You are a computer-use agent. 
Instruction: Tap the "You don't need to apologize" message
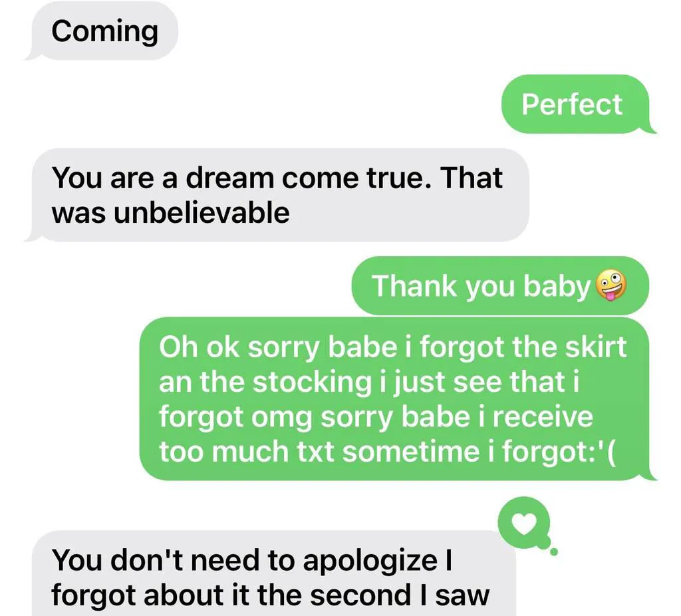coord(273,573)
